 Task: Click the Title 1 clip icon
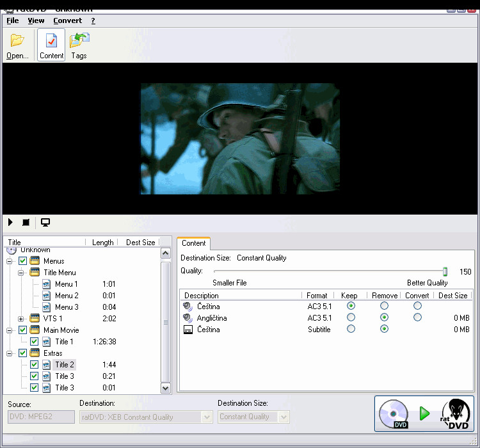(x=46, y=341)
